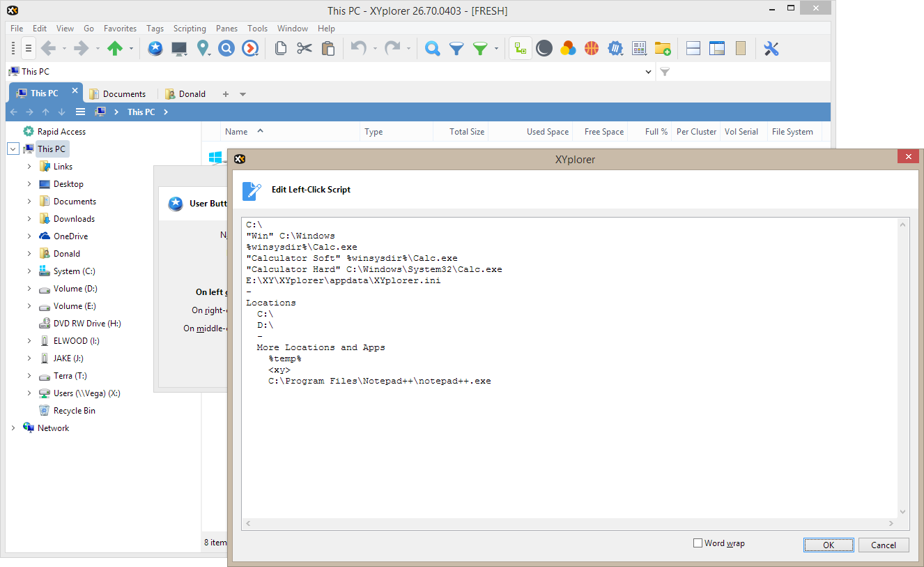Expand the Documents tree node
This screenshot has width=924, height=567.
click(x=29, y=202)
